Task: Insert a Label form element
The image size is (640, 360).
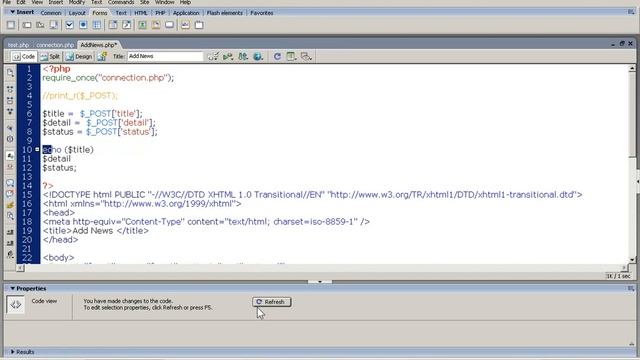Action: pos(185,25)
